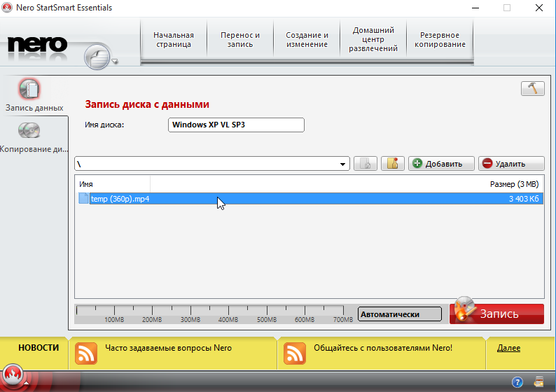Click the Размер (3 MB) column header
556x392 pixels.
514,184
